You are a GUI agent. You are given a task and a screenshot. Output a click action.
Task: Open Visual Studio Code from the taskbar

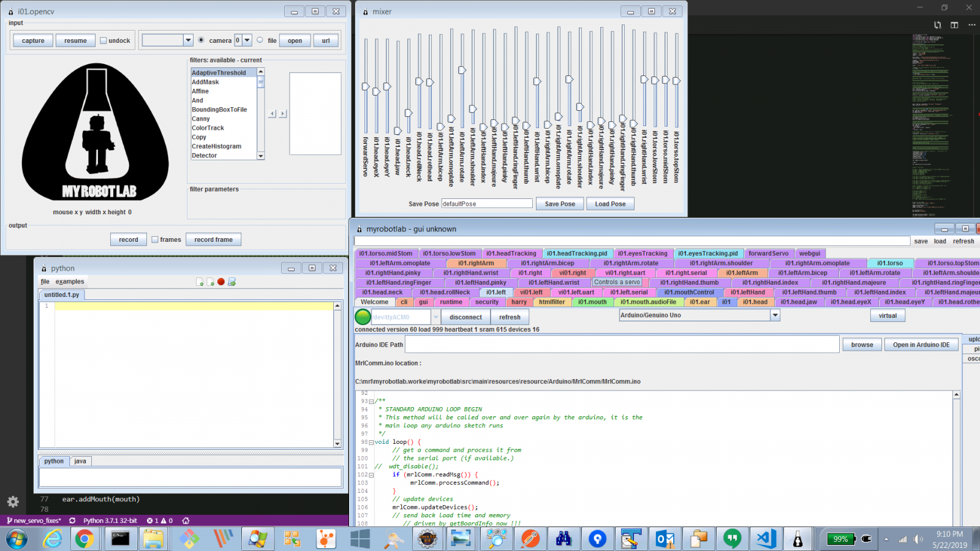[x=766, y=539]
